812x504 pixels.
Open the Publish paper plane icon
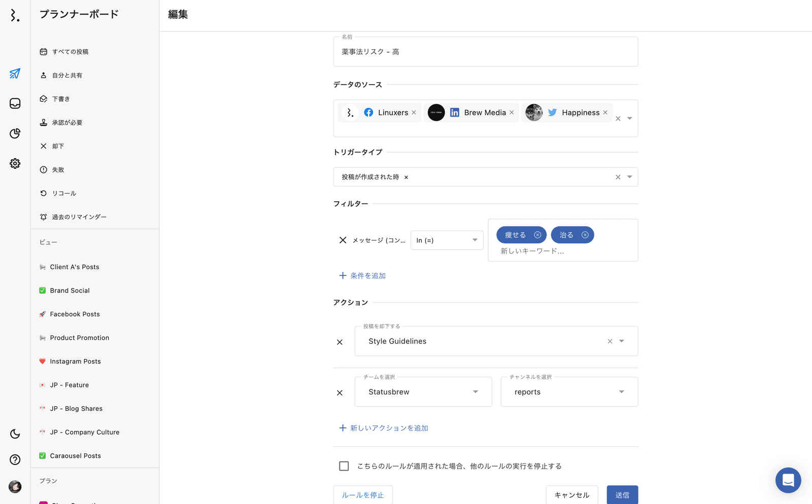15,74
